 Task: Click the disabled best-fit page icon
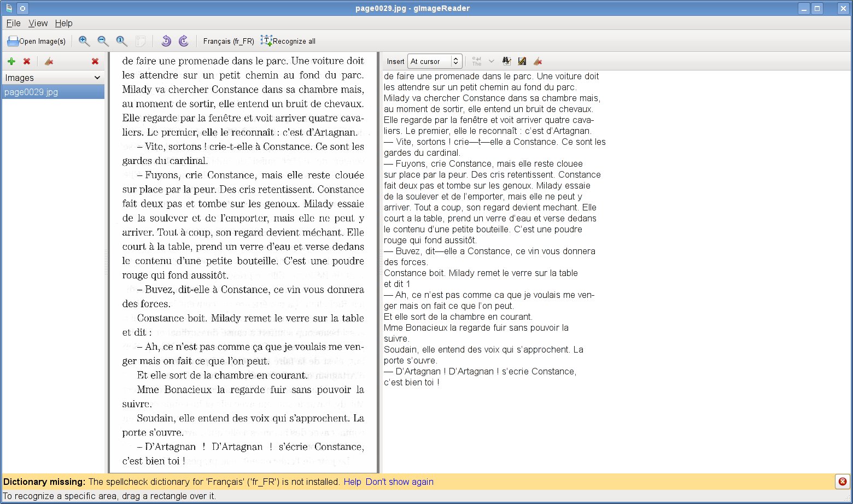(141, 41)
